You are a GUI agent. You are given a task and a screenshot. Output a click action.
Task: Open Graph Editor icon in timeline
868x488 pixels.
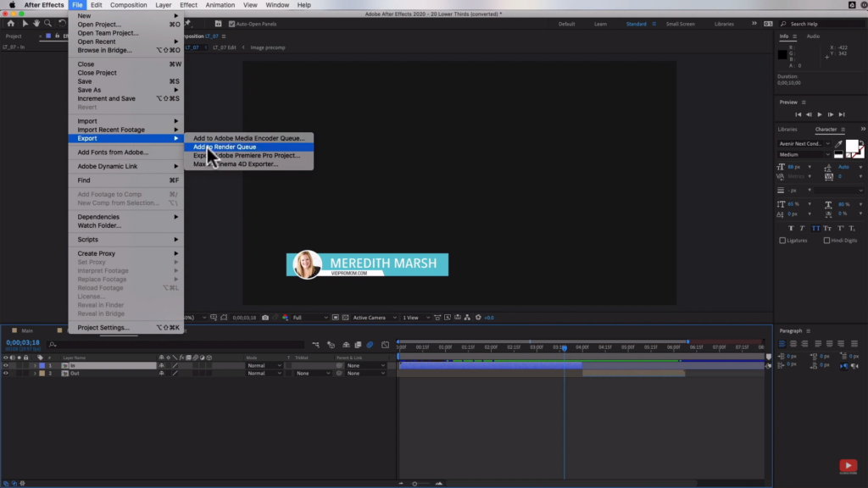(x=386, y=345)
